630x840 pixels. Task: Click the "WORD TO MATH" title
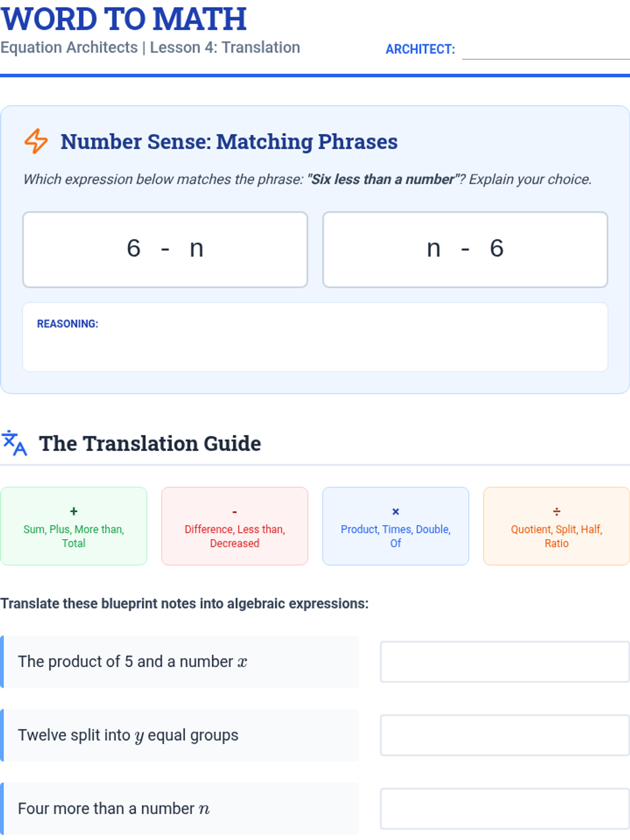coord(124,19)
